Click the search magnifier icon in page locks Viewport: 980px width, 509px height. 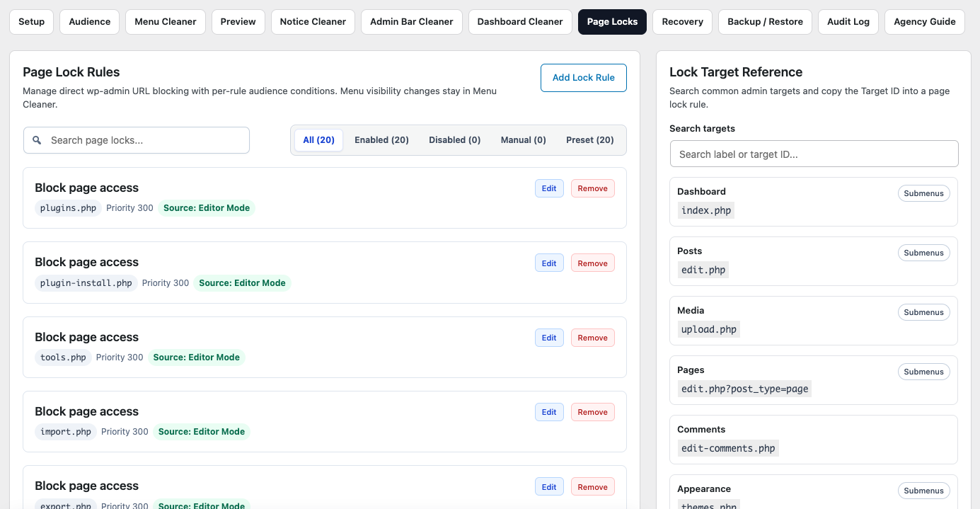[x=37, y=140]
